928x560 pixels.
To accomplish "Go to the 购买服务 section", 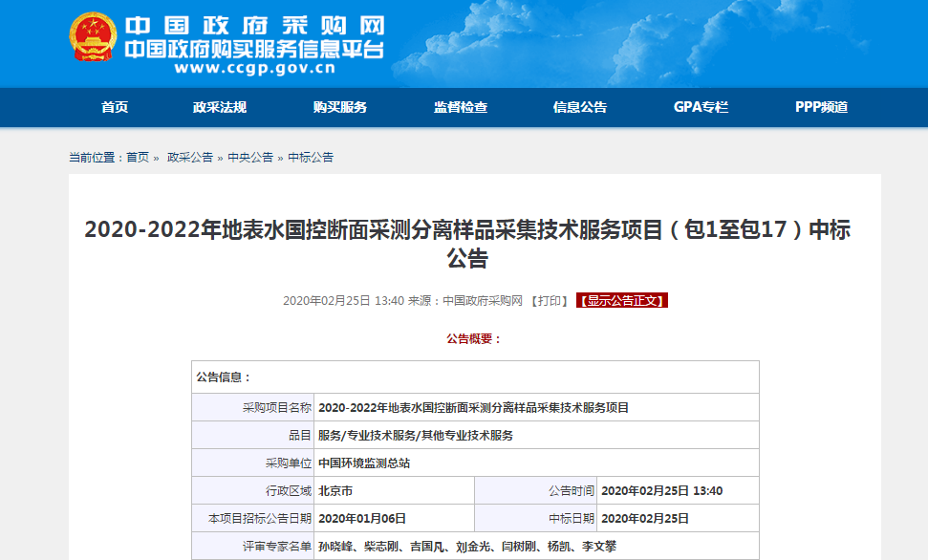I will tap(340, 107).
